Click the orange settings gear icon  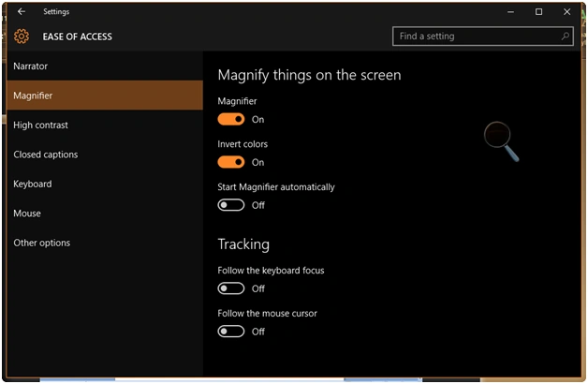[x=22, y=37]
